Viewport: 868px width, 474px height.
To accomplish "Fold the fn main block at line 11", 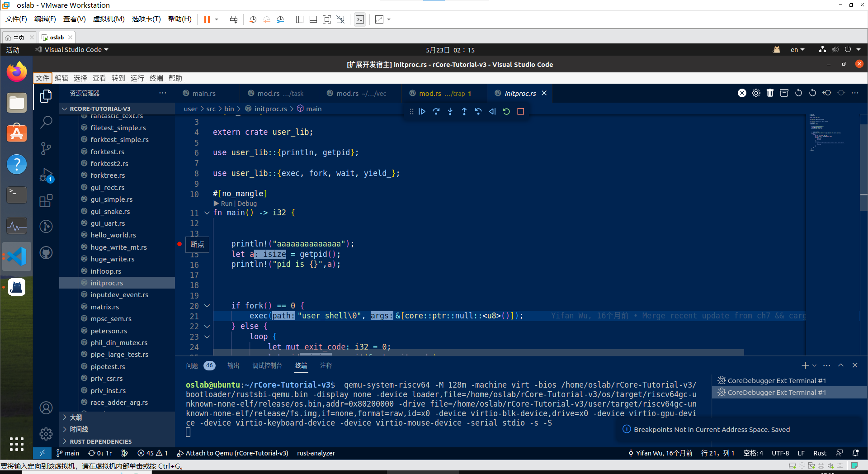I will coord(207,213).
